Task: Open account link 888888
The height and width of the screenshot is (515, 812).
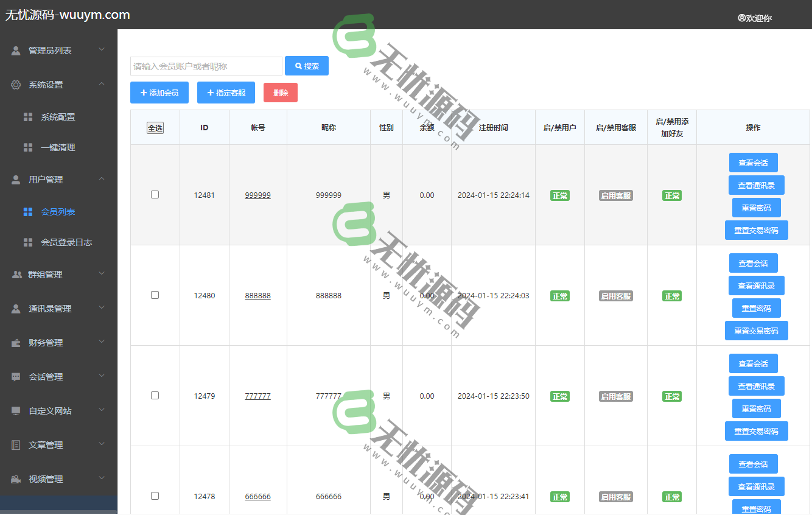Action: coord(258,296)
